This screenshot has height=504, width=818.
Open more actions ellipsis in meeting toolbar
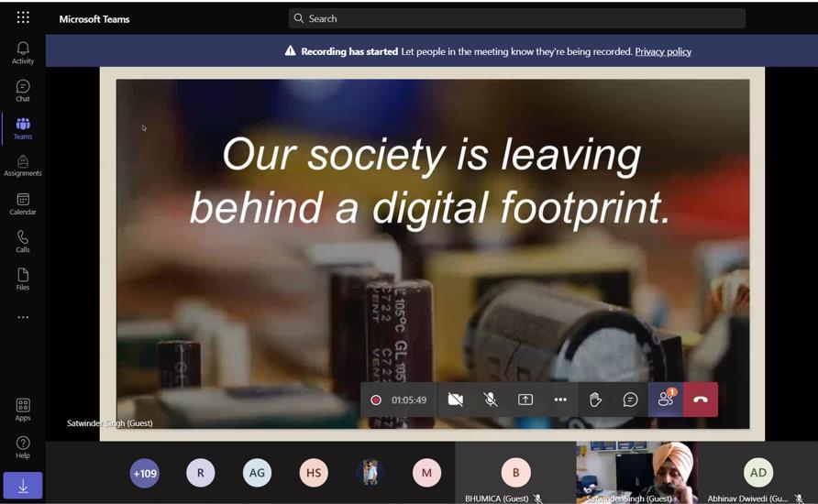click(560, 400)
